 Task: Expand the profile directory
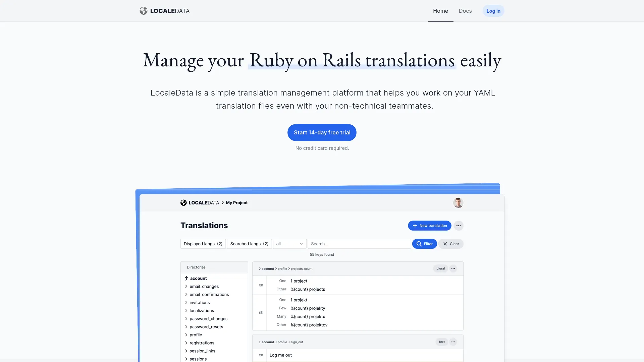[196, 335]
